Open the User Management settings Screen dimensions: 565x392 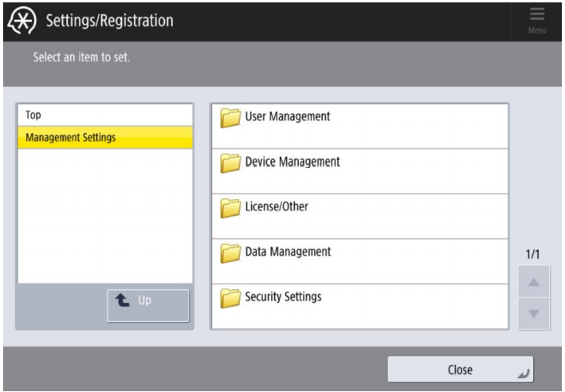pyautogui.click(x=359, y=126)
